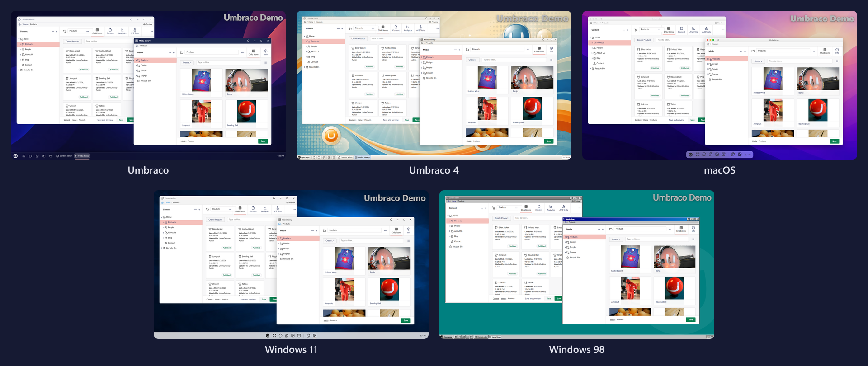Choose the Umbraco 4 theme preview image
This screenshot has width=868, height=366.
tap(434, 85)
